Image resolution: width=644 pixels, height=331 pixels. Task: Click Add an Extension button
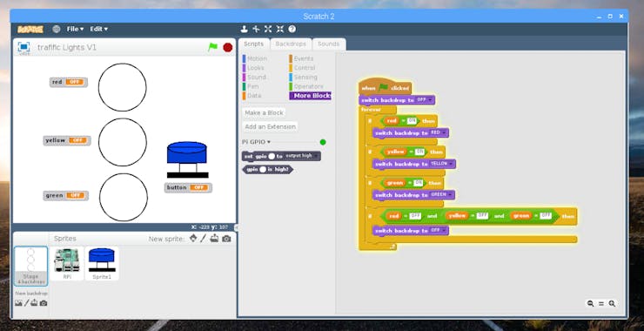(x=271, y=126)
